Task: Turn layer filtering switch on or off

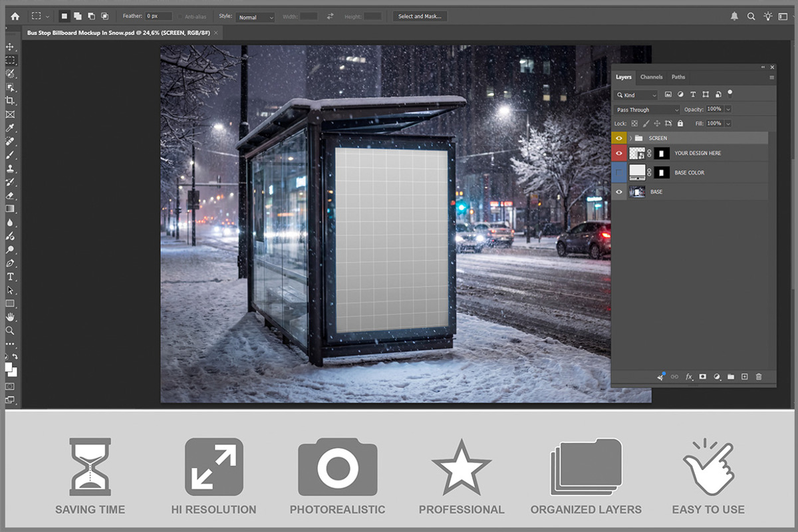Action: tap(730, 94)
